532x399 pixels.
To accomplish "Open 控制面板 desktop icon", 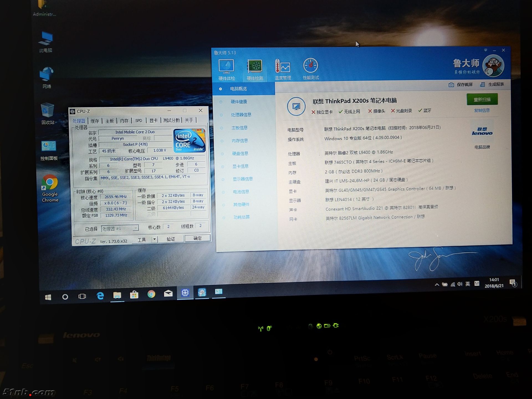I will tap(48, 146).
